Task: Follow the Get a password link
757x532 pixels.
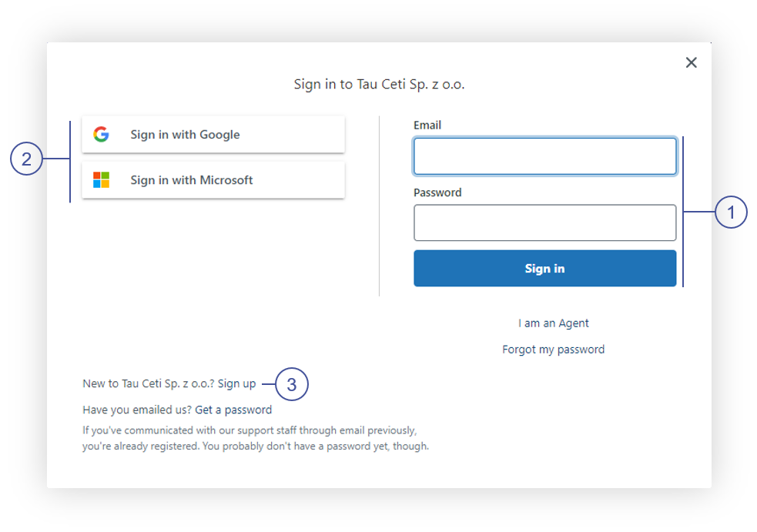Action: [233, 410]
